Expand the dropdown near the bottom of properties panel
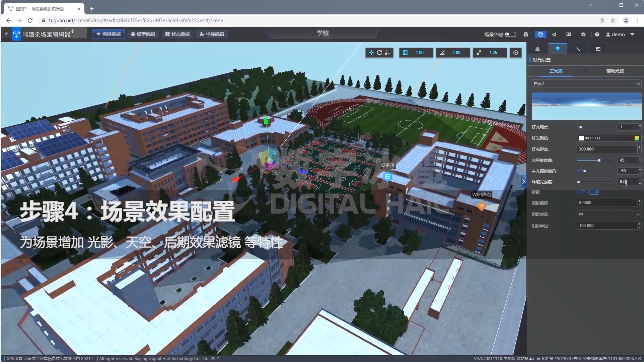Image resolution: width=644 pixels, height=362 pixels. click(x=609, y=214)
